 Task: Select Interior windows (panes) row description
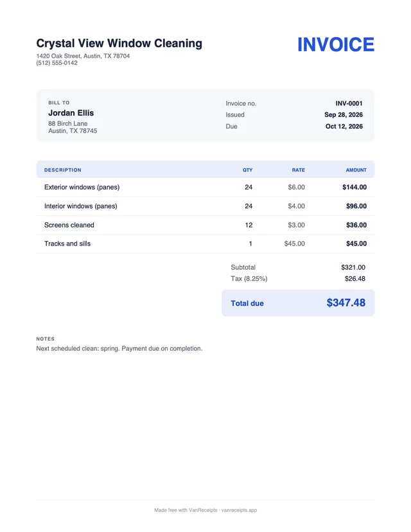(81, 206)
